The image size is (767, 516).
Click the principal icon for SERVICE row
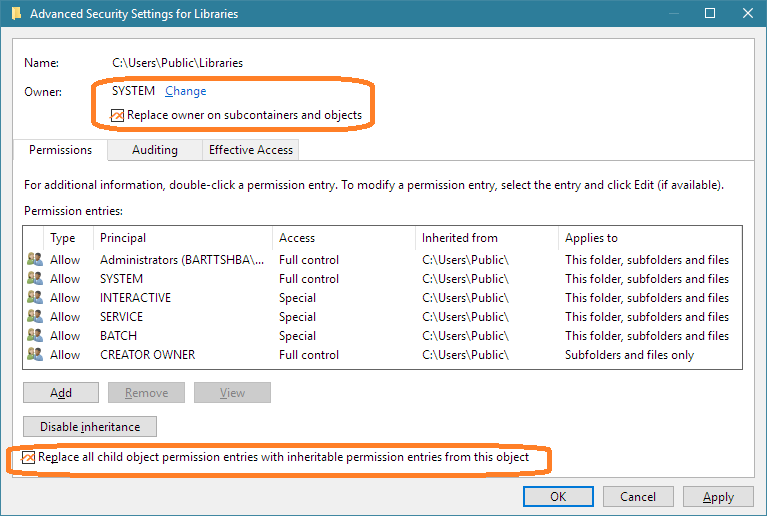click(x=35, y=316)
